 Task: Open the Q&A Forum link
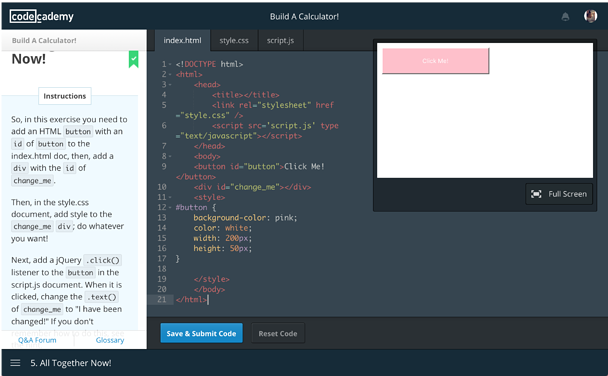coord(37,340)
